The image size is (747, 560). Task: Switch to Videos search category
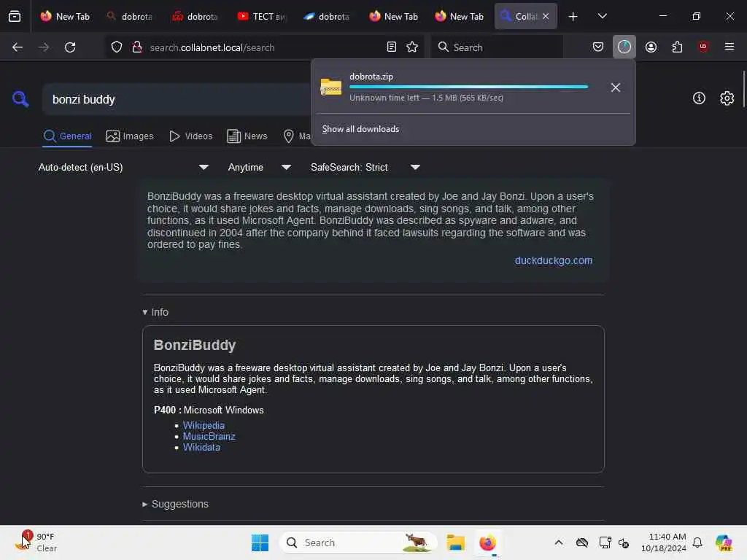pos(190,136)
